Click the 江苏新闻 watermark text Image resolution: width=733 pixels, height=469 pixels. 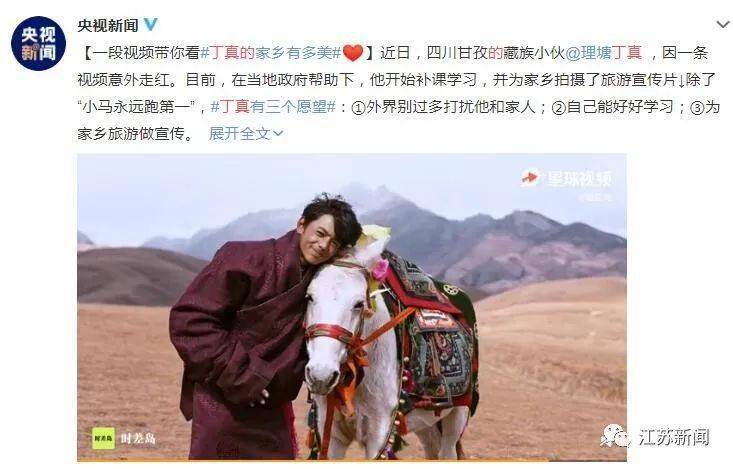674,437
